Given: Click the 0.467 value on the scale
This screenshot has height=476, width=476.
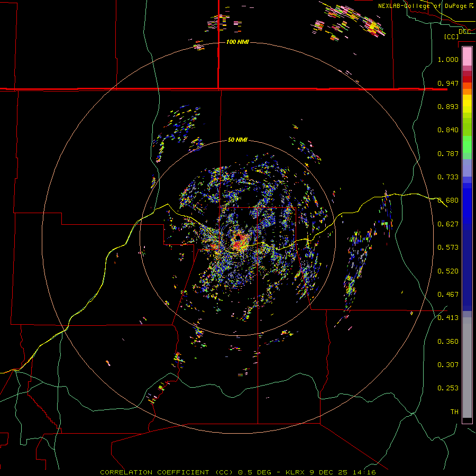Looking at the screenshot, I should pos(448,294).
